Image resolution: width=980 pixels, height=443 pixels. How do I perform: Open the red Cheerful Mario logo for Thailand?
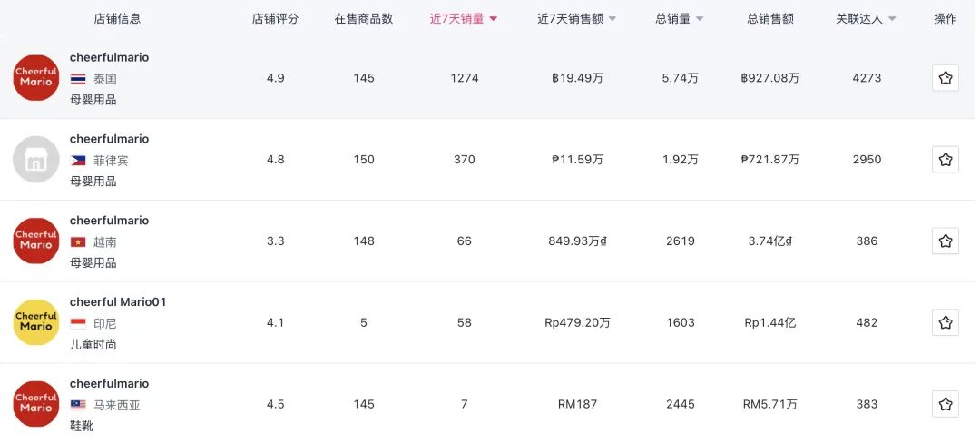(36, 78)
